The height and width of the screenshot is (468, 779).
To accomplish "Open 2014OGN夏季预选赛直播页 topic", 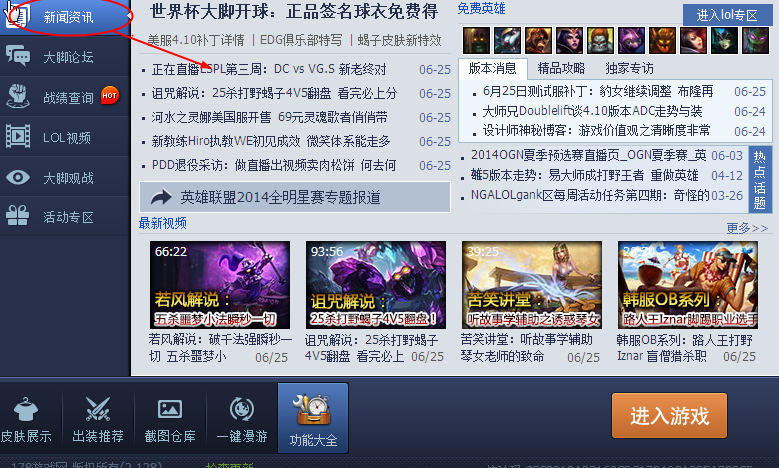I will (588, 156).
